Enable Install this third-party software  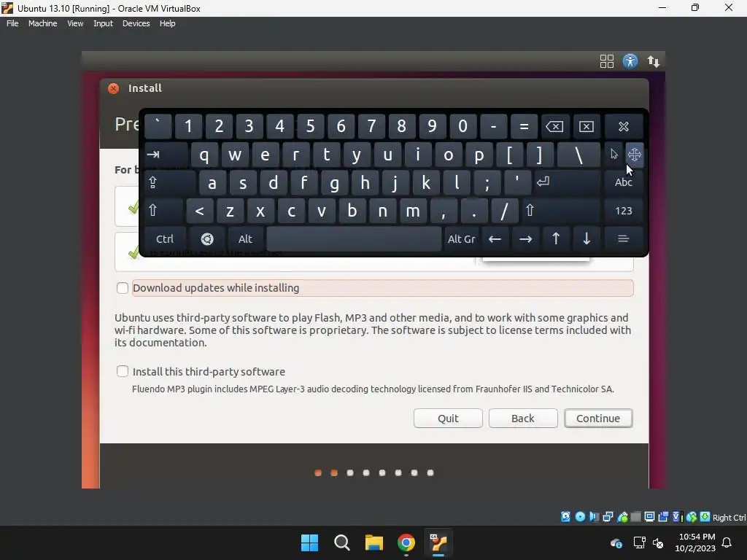123,371
